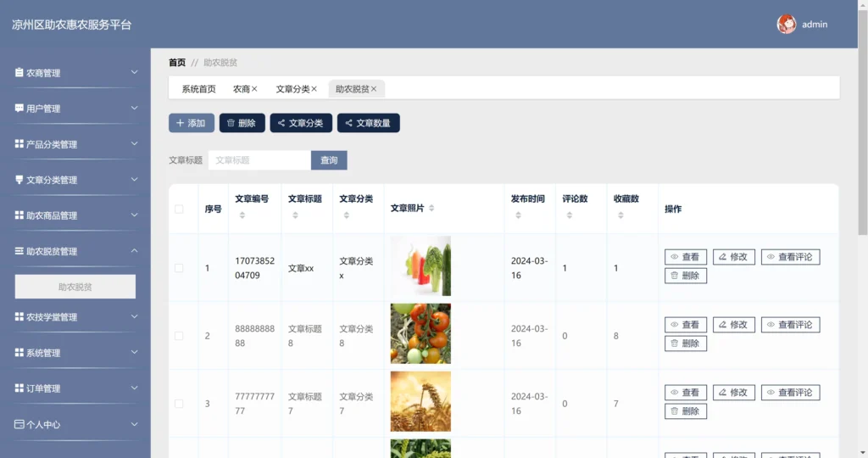
Task: Go to 首页 in breadcrumb
Action: coord(177,63)
